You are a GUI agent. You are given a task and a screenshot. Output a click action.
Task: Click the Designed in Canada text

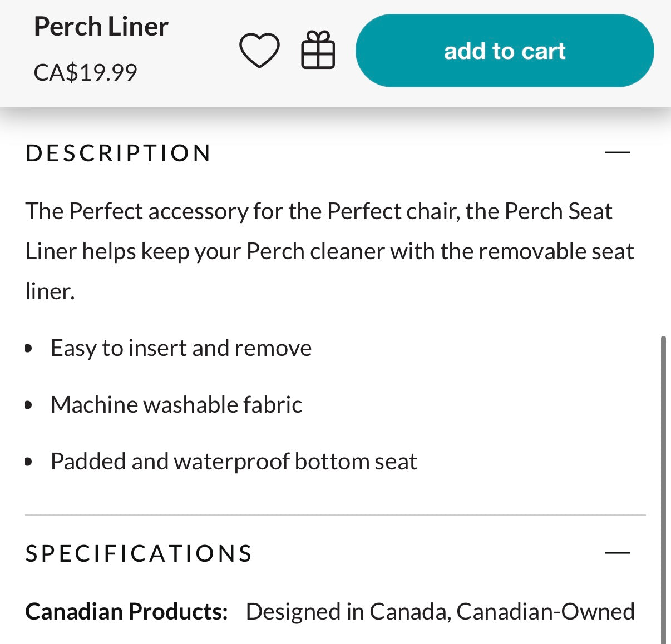click(x=440, y=611)
